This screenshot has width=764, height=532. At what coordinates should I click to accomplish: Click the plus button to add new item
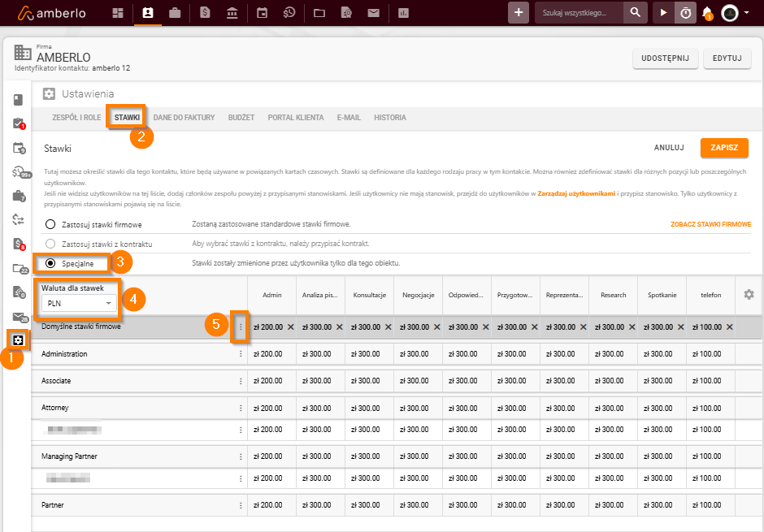519,13
